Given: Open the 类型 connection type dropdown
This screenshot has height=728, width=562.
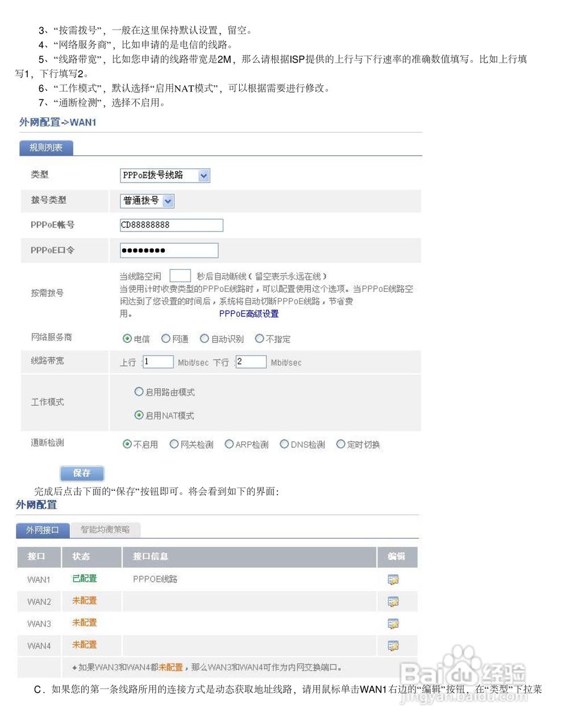Looking at the screenshot, I should (x=203, y=175).
